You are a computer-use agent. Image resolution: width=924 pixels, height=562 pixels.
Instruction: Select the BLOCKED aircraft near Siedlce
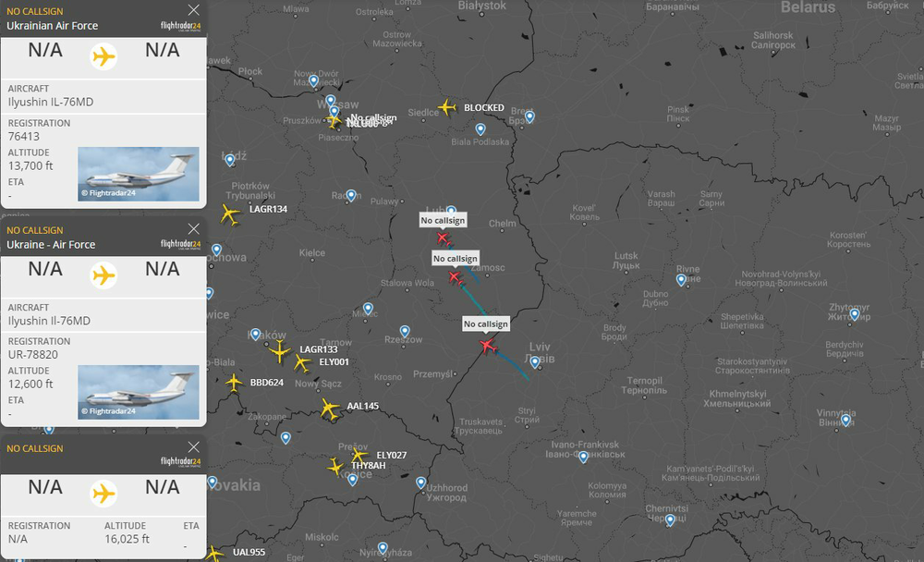[x=448, y=107]
